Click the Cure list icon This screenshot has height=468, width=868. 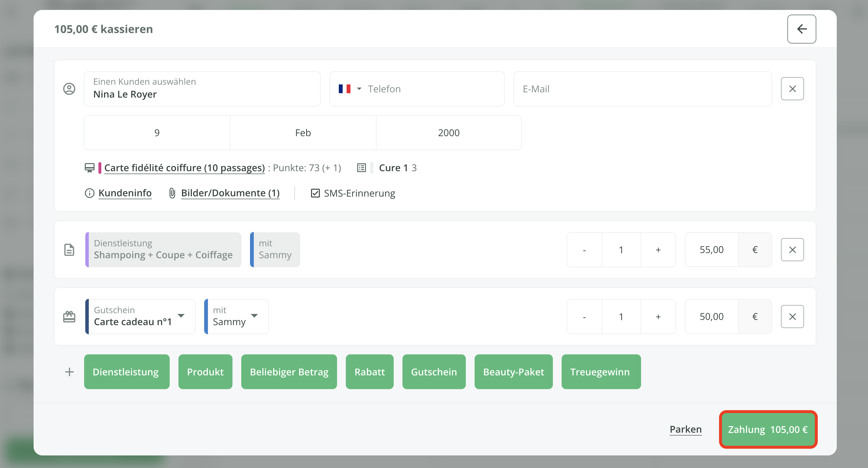click(x=361, y=168)
